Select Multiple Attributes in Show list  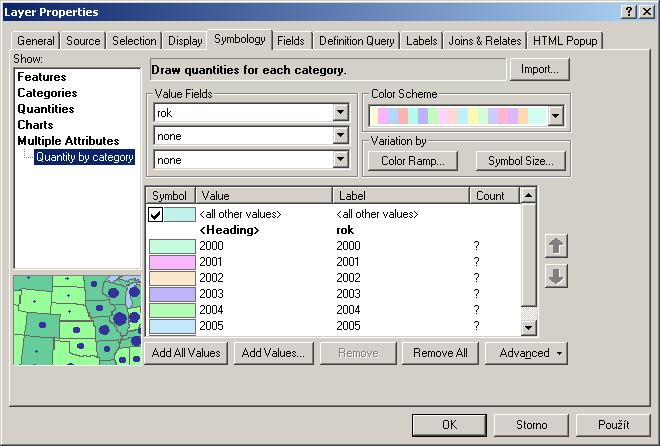click(68, 141)
